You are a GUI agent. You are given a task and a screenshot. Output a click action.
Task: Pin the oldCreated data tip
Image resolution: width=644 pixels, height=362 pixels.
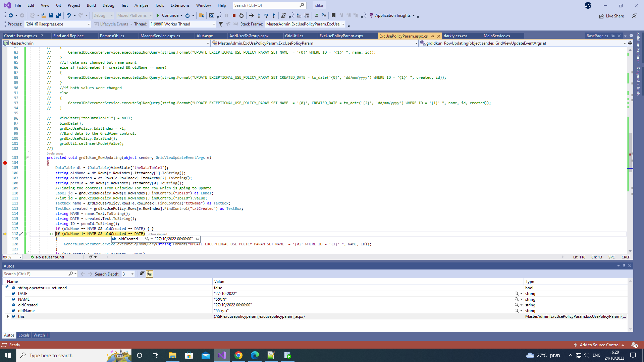pyautogui.click(x=197, y=239)
